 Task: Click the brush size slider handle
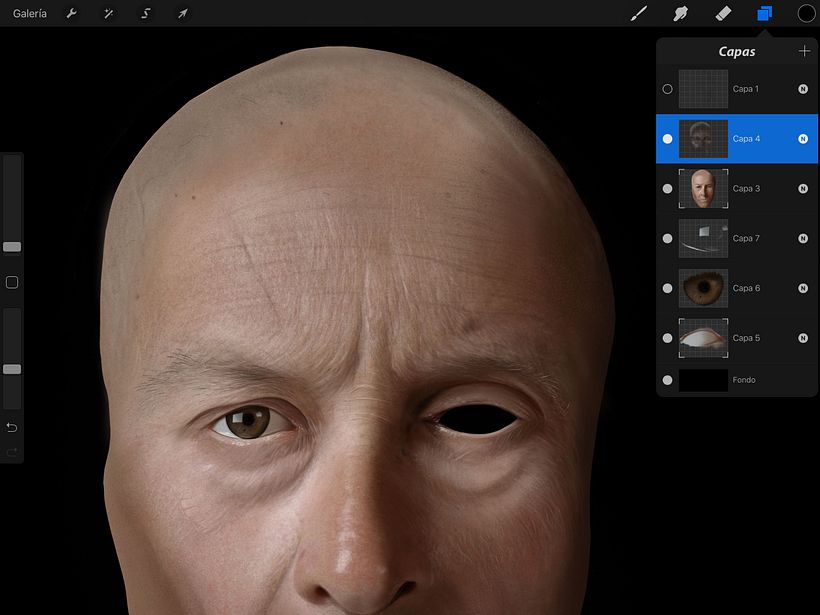pyautogui.click(x=12, y=247)
